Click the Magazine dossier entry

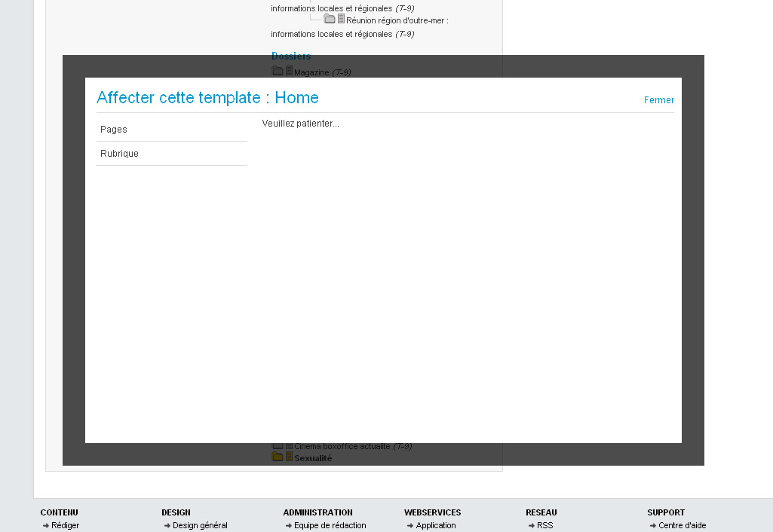(311, 72)
